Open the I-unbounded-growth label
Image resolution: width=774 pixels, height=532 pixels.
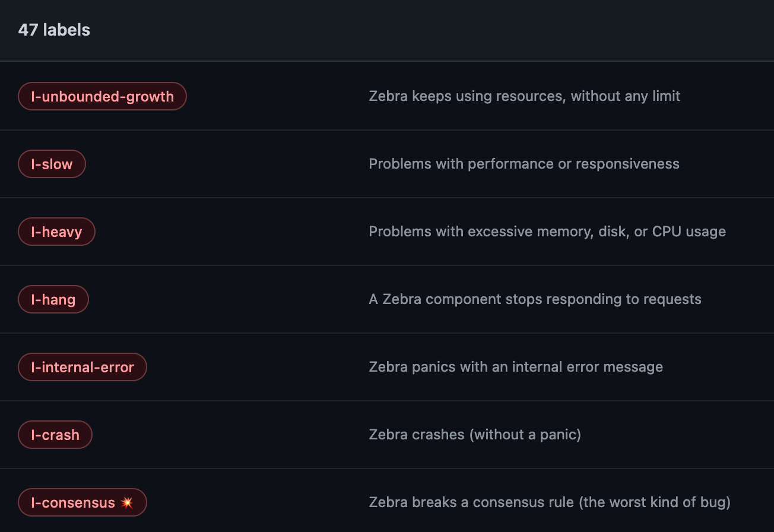(x=102, y=97)
